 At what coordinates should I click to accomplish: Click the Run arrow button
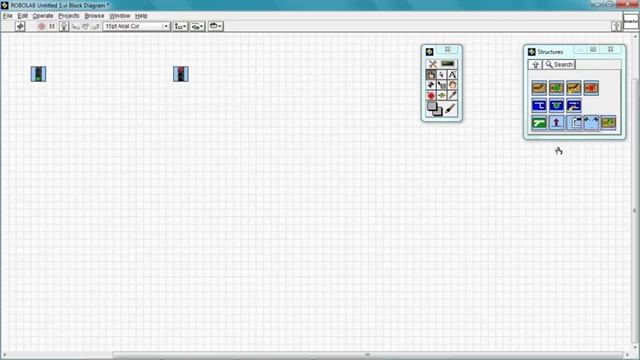(x=20, y=26)
